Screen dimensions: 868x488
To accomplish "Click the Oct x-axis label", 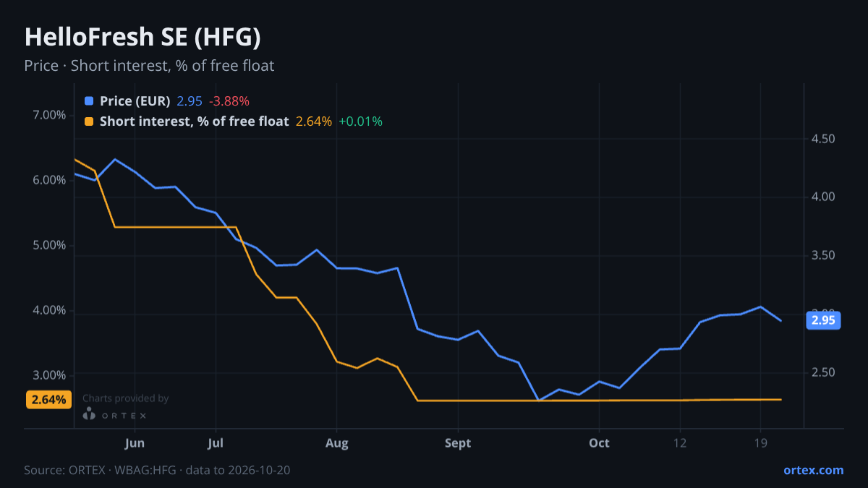I will click(599, 443).
